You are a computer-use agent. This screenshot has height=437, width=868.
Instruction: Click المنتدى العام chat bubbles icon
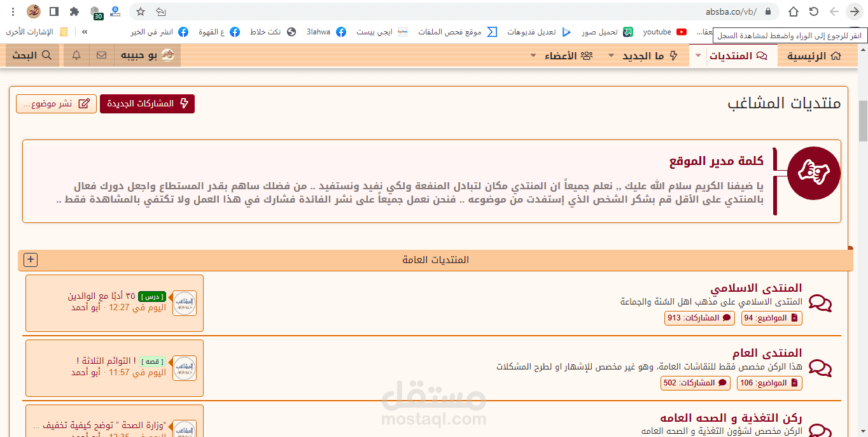[820, 368]
